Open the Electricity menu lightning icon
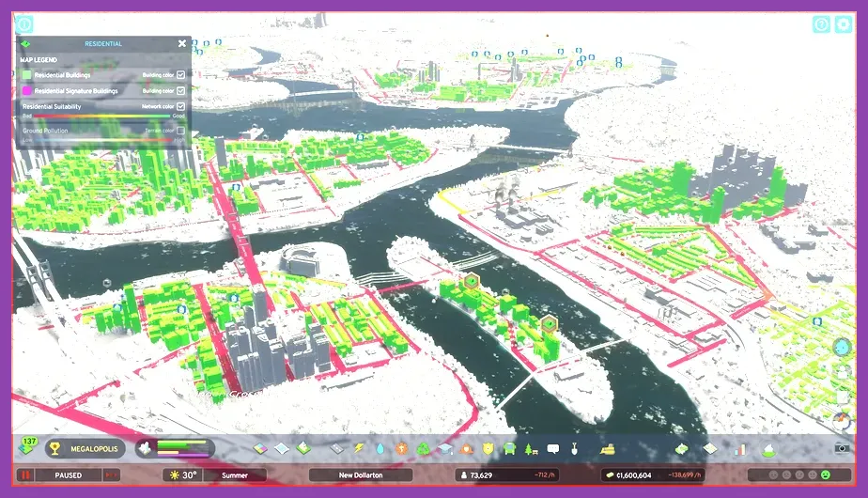The image size is (868, 498). [359, 449]
